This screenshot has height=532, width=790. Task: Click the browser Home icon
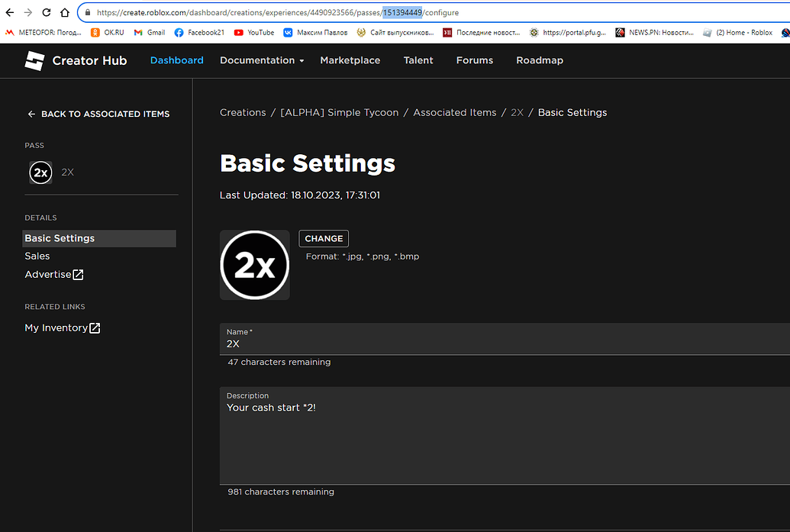tap(63, 12)
